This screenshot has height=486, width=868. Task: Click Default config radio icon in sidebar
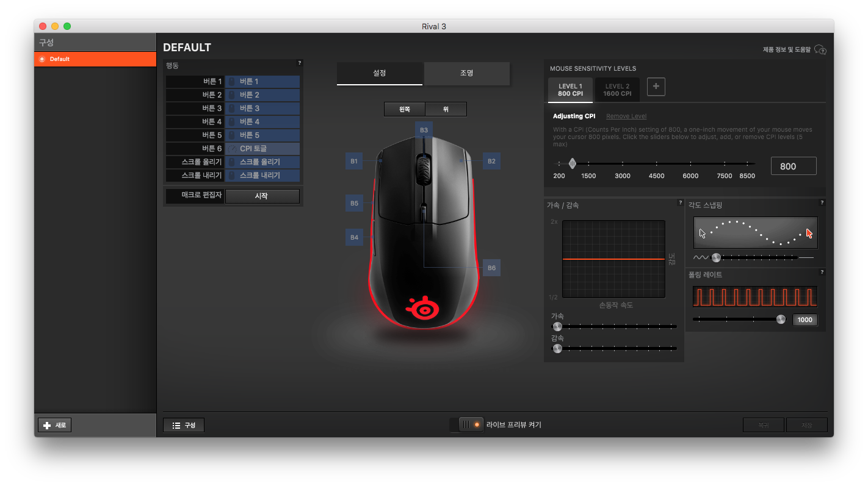[42, 59]
